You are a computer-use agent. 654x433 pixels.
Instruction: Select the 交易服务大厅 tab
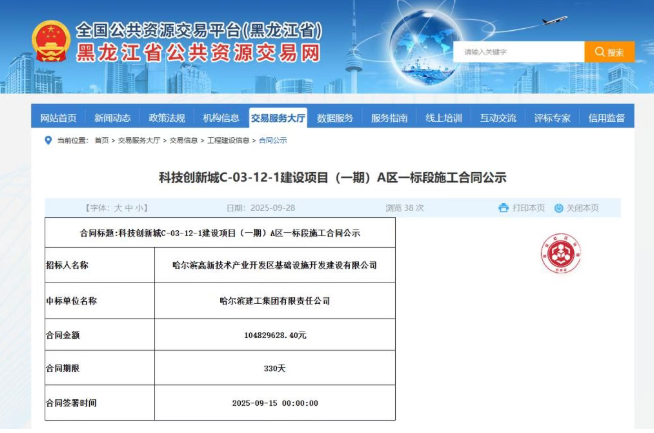coord(277,118)
